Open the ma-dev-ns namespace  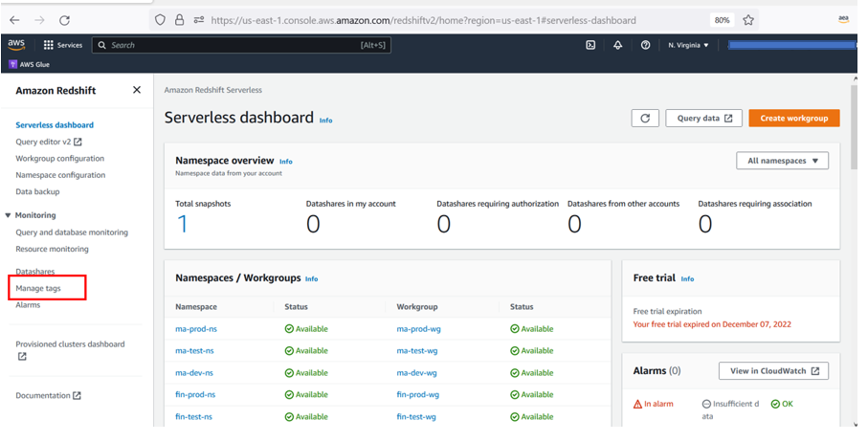click(193, 373)
